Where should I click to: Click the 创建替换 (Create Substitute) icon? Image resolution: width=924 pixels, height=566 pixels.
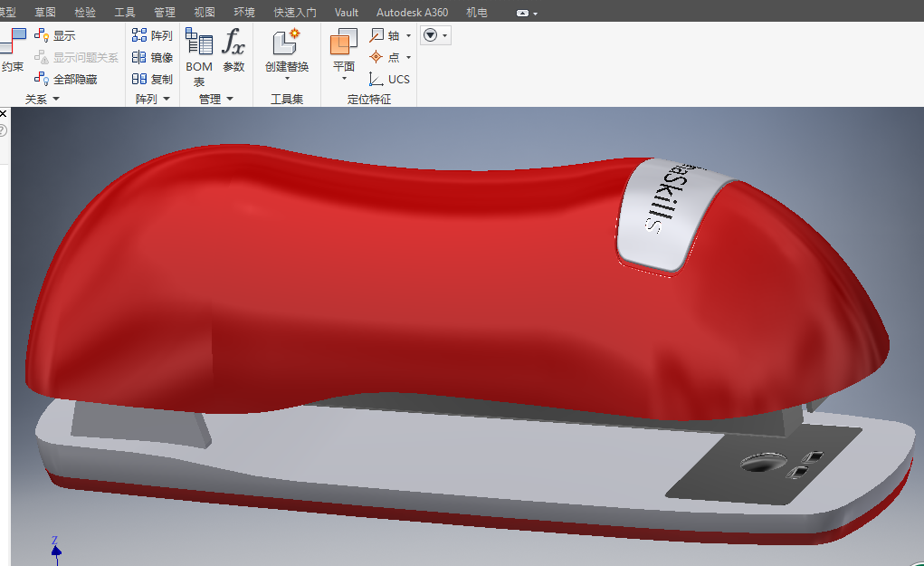(x=286, y=43)
